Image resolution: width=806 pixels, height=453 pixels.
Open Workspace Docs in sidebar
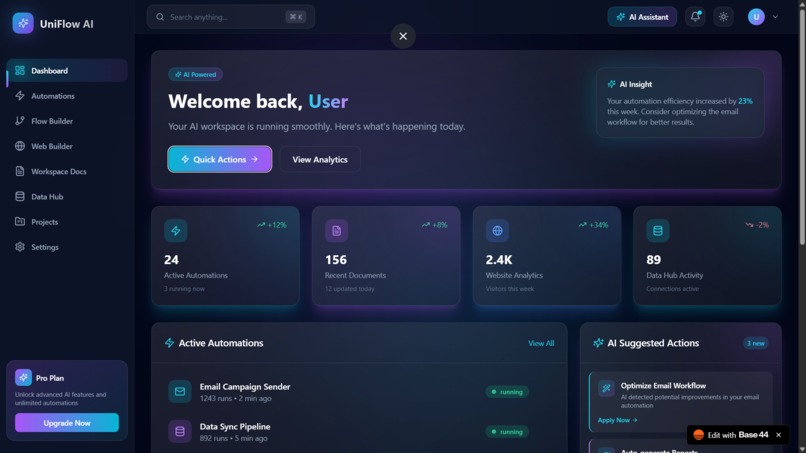[x=67, y=171]
